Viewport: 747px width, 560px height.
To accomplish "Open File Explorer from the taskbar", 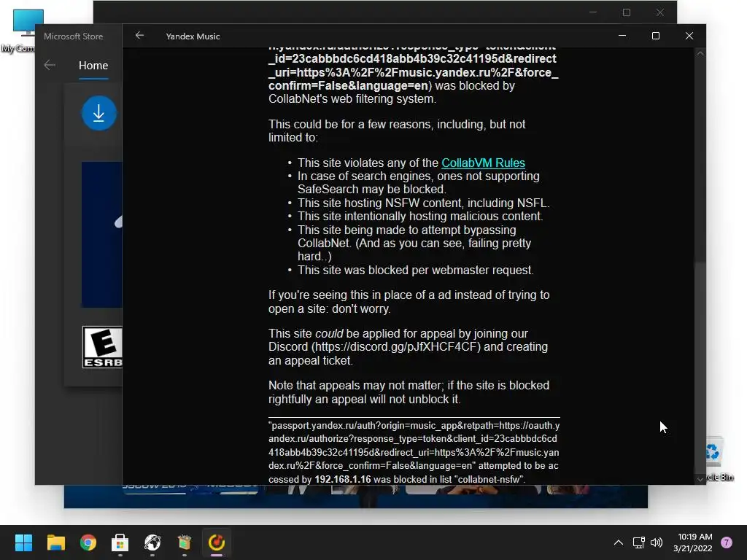I will 55,542.
